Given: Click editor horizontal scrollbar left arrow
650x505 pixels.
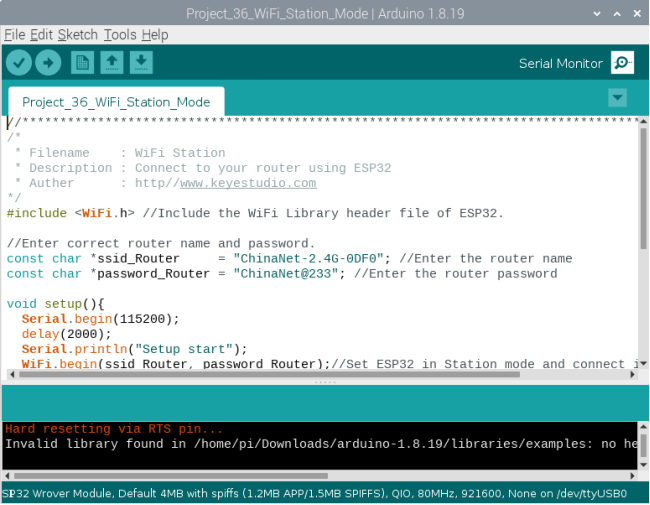Looking at the screenshot, I should [x=12, y=374].
